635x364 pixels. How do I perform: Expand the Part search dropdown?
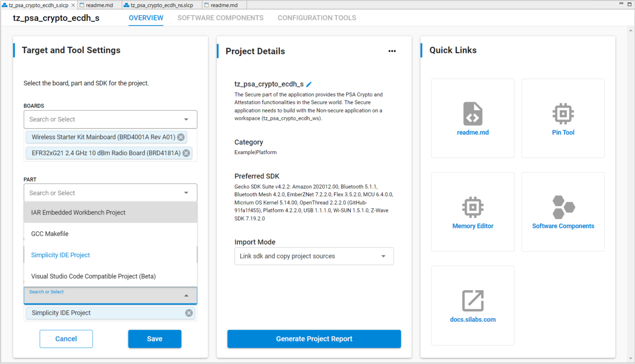pos(186,193)
